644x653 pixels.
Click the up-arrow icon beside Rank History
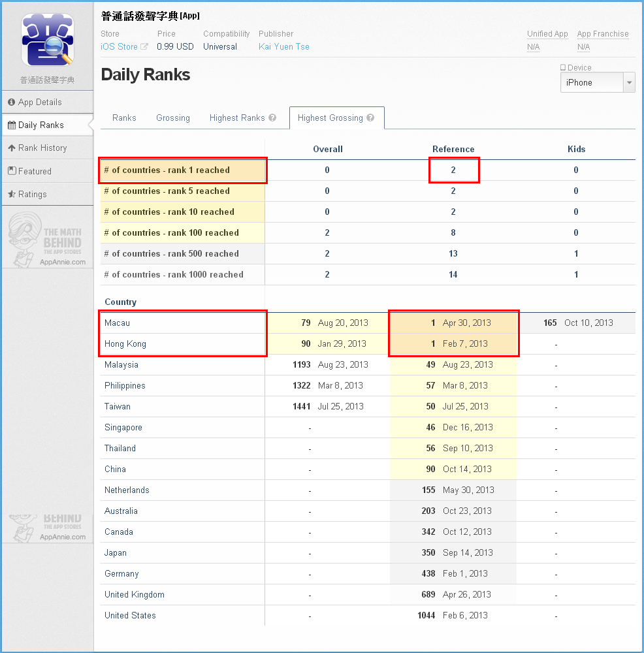pos(12,148)
